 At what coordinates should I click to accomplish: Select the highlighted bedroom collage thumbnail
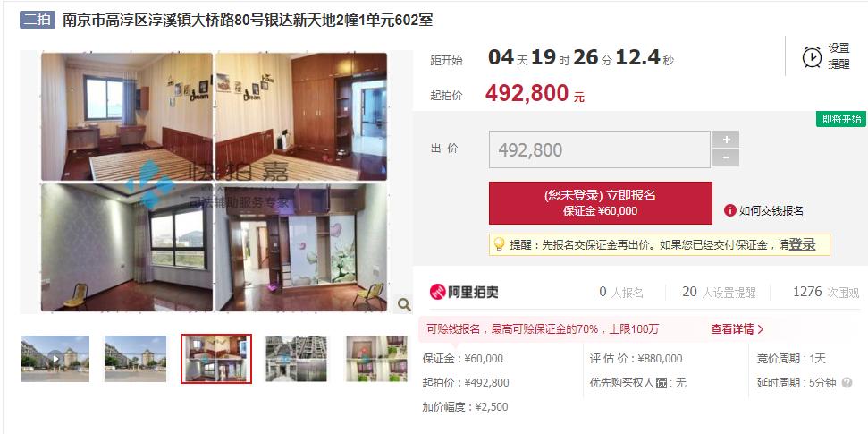(216, 359)
